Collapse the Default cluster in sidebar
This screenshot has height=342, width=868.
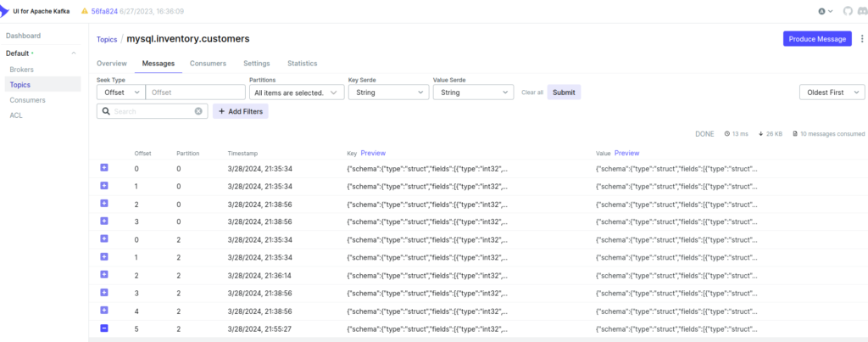[73, 53]
